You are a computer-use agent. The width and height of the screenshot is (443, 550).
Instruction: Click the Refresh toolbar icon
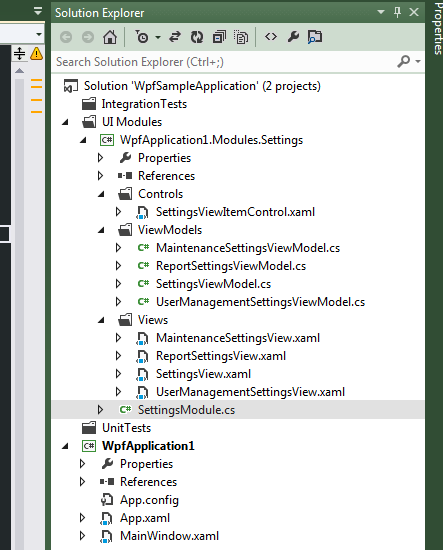(197, 37)
